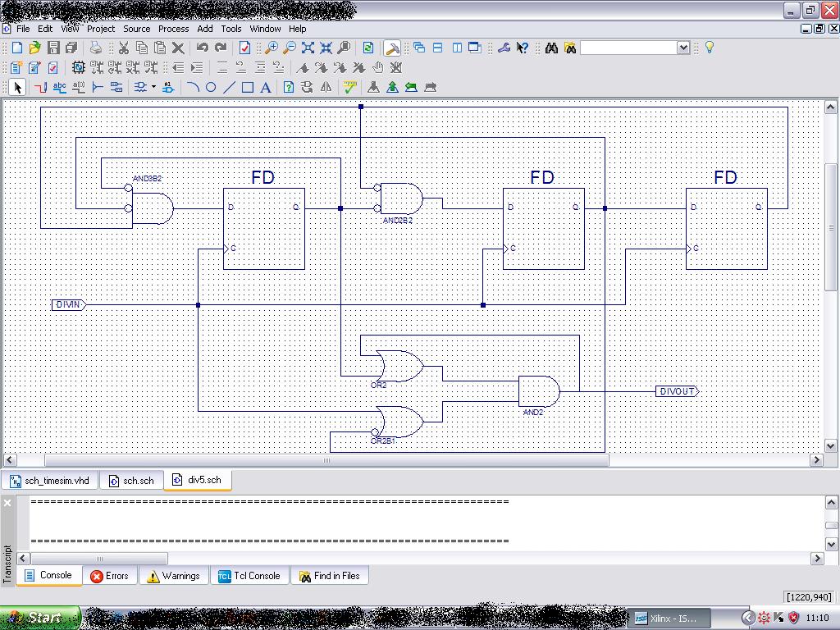
Task: Select the Rectangle drawing tool
Action: (x=248, y=87)
